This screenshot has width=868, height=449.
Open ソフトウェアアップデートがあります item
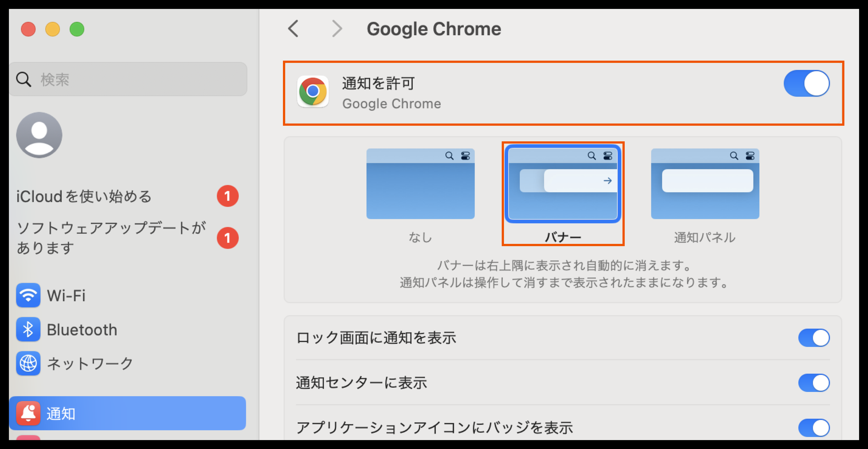111,238
